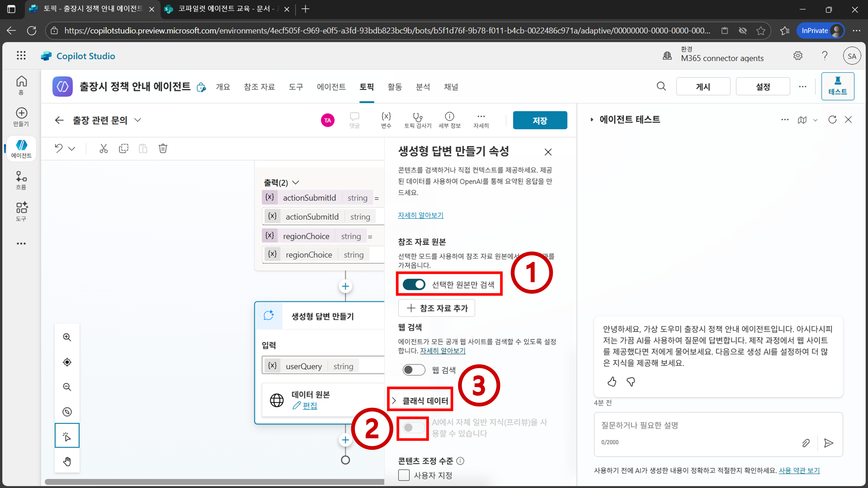Toggle 선택한 원본만 검색 switch off
Screen dimensions: 868x488
pyautogui.click(x=414, y=285)
